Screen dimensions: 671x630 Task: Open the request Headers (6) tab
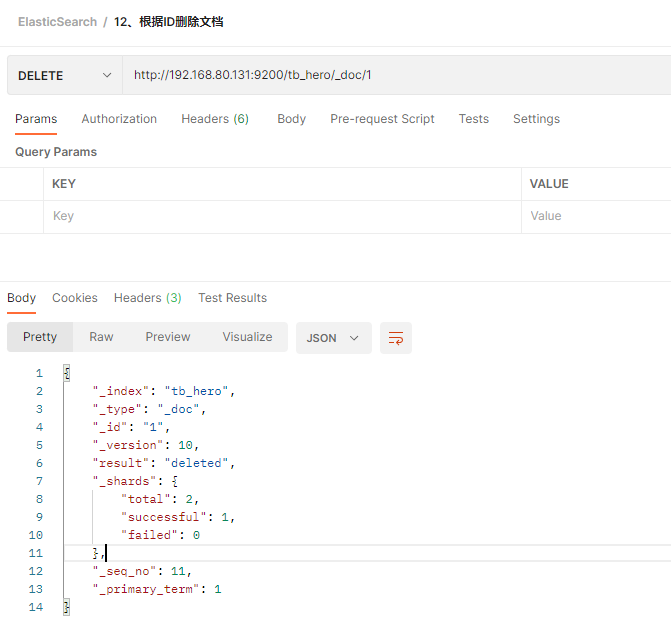tap(215, 119)
